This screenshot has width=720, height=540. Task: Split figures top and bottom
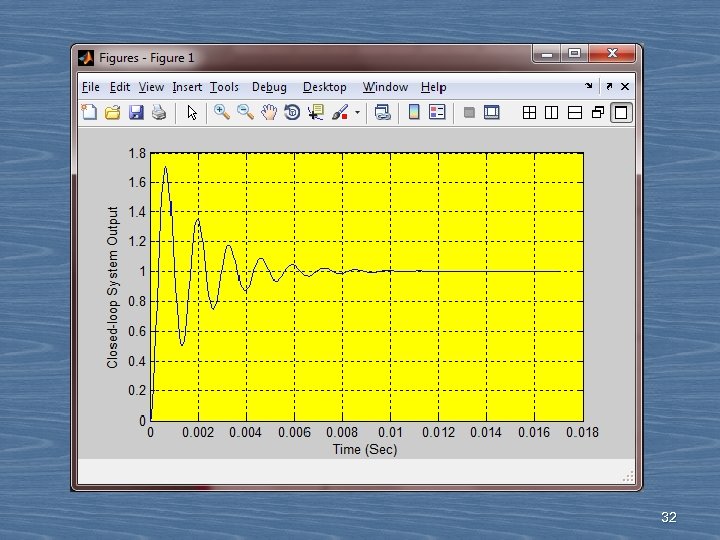[x=575, y=112]
